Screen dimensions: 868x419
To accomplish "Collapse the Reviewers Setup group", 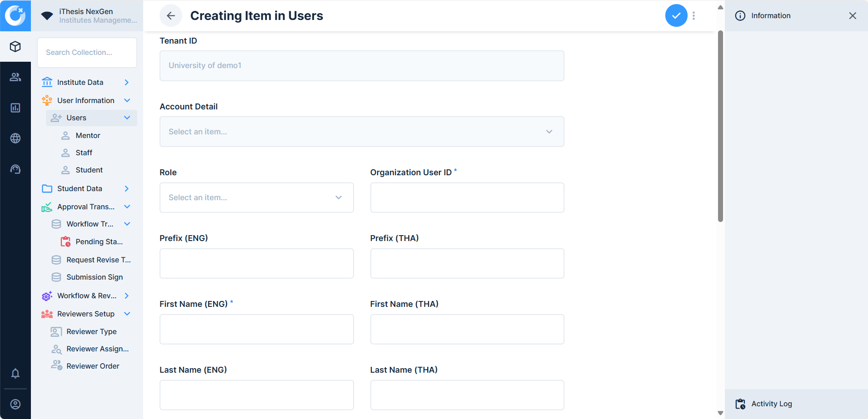I will (127, 314).
